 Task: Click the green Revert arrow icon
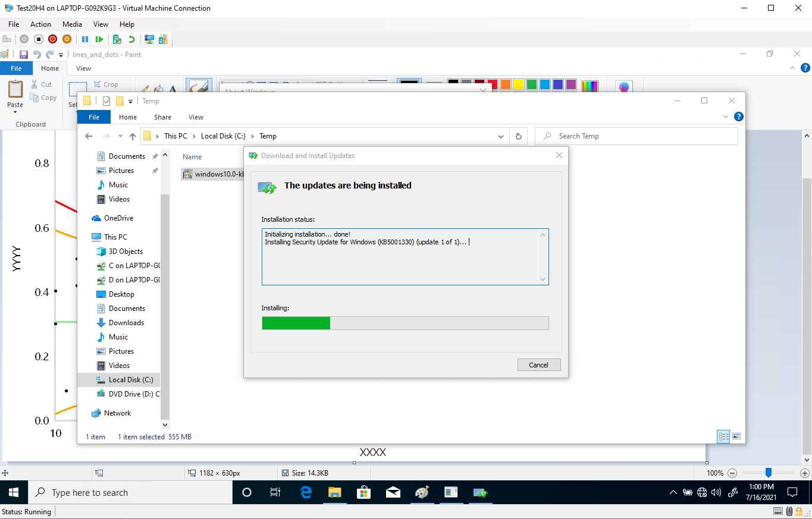131,39
